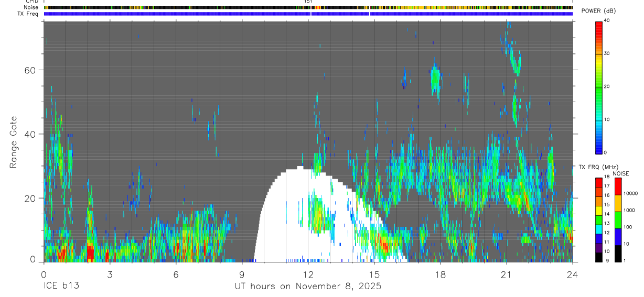Pick the cyan 12-13 MHz swatch in TX FRQ legend
The height and width of the screenshot is (297, 644).
point(598,229)
